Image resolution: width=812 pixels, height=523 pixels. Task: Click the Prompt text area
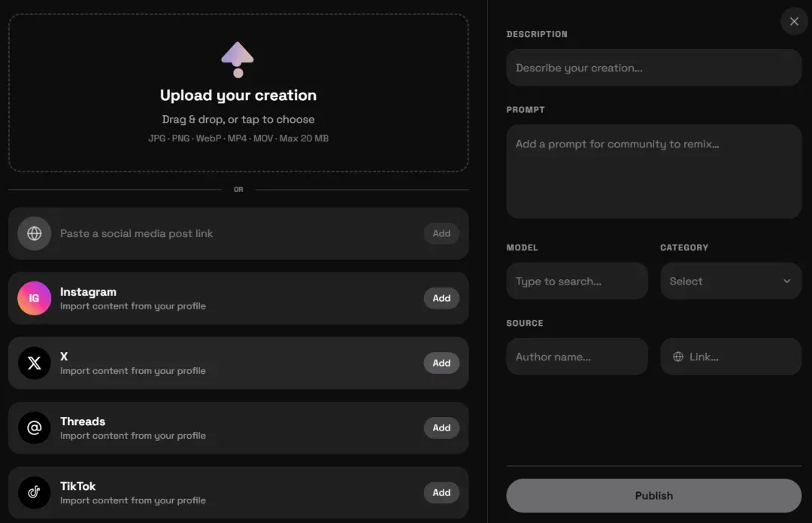pos(653,171)
